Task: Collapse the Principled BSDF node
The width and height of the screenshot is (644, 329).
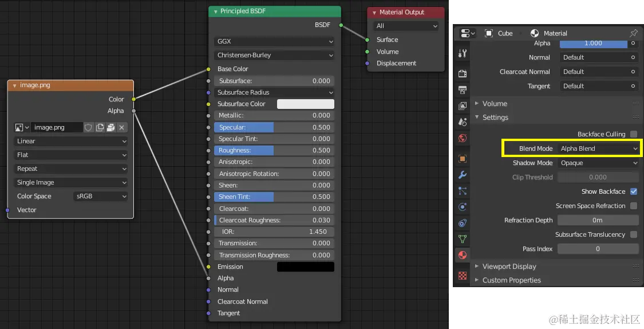Action: 215,11
